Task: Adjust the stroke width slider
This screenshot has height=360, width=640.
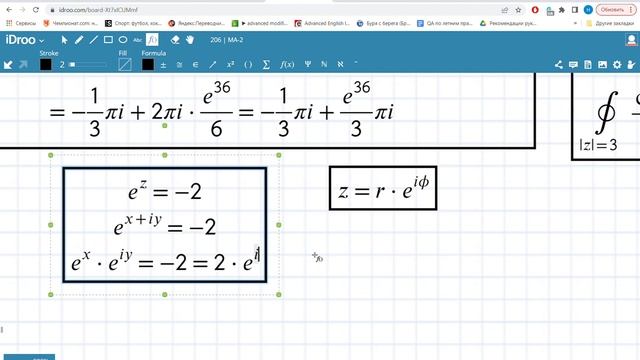Action: tap(88, 64)
